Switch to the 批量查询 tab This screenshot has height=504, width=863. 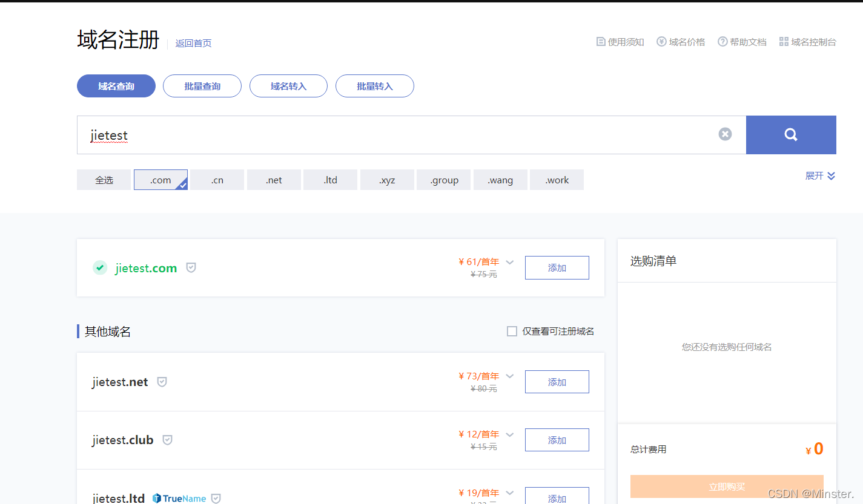[202, 86]
